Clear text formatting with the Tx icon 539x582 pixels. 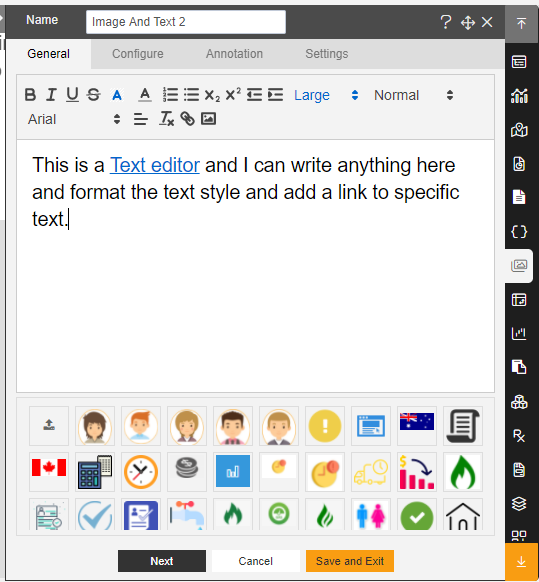166,119
